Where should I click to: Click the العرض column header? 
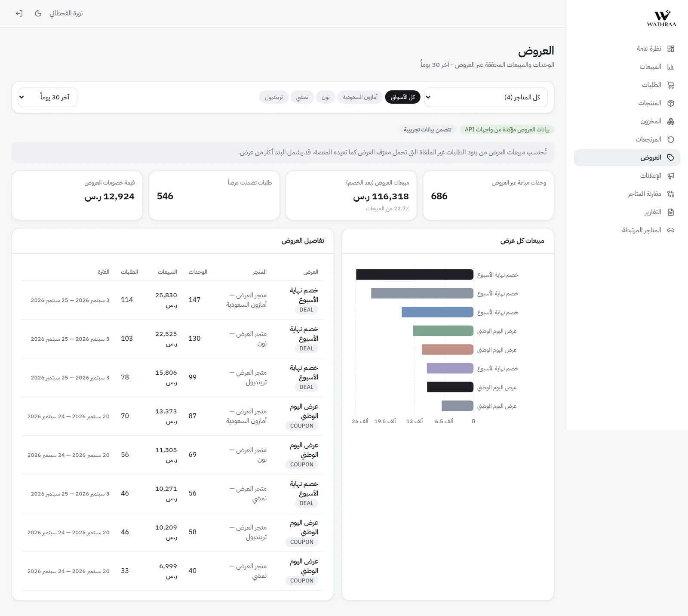(x=310, y=272)
